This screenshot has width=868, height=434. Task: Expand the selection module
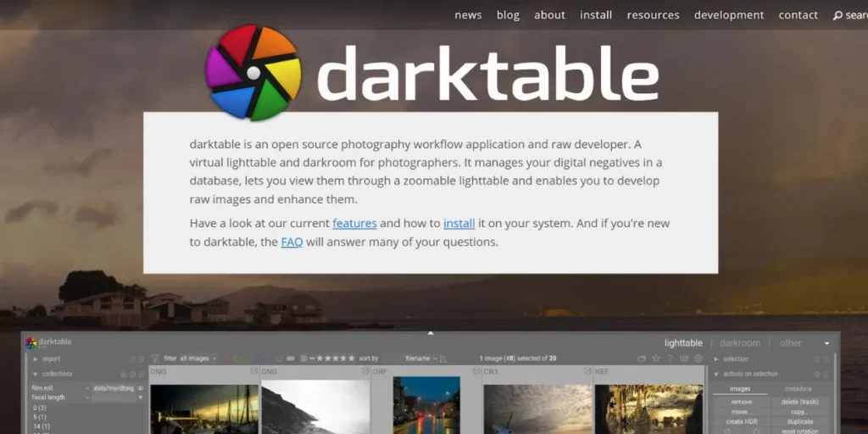(715, 359)
